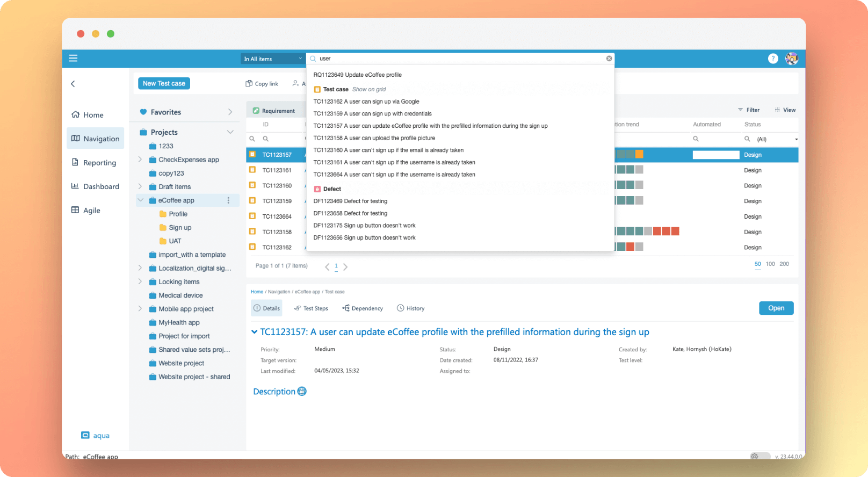This screenshot has width=868, height=477.
Task: Clear the search field with X icon
Action: point(609,59)
